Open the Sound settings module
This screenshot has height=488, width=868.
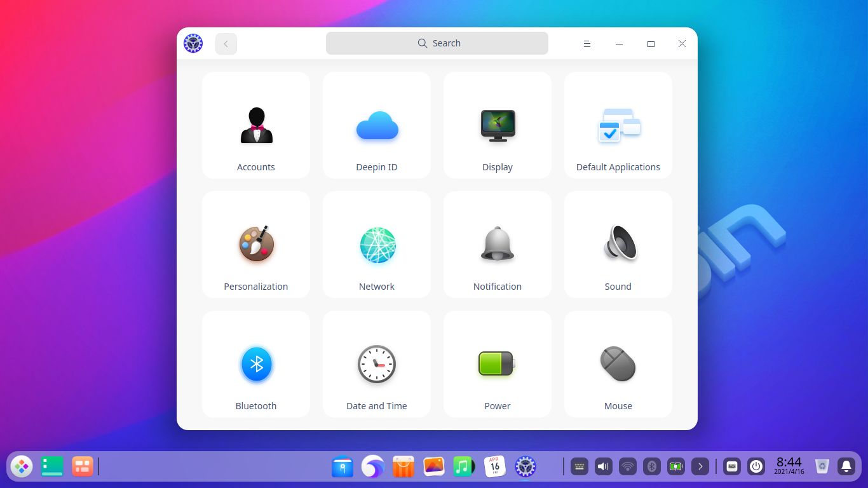(618, 245)
